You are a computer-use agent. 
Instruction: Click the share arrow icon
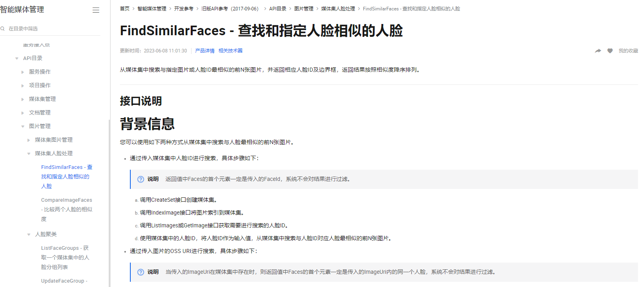point(598,51)
